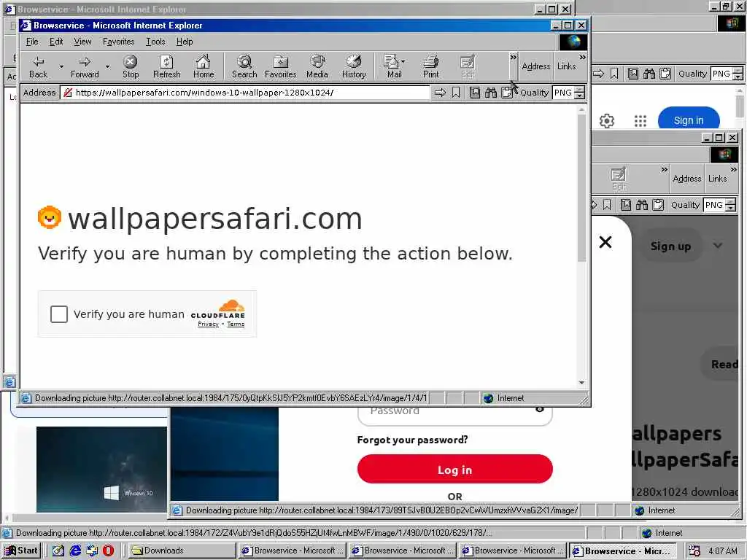
Task: Click bookmark ribbon icon next to front Go arrow
Action: click(x=456, y=93)
